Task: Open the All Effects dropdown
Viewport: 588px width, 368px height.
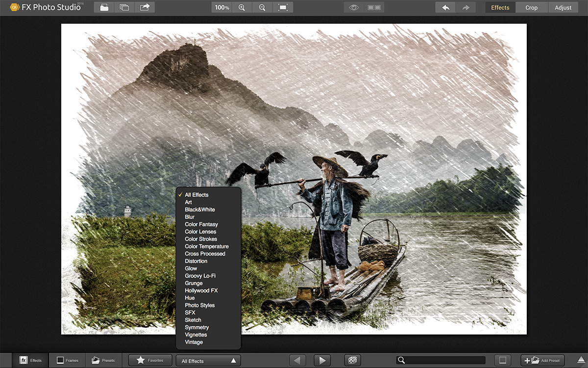Action: [x=208, y=361]
